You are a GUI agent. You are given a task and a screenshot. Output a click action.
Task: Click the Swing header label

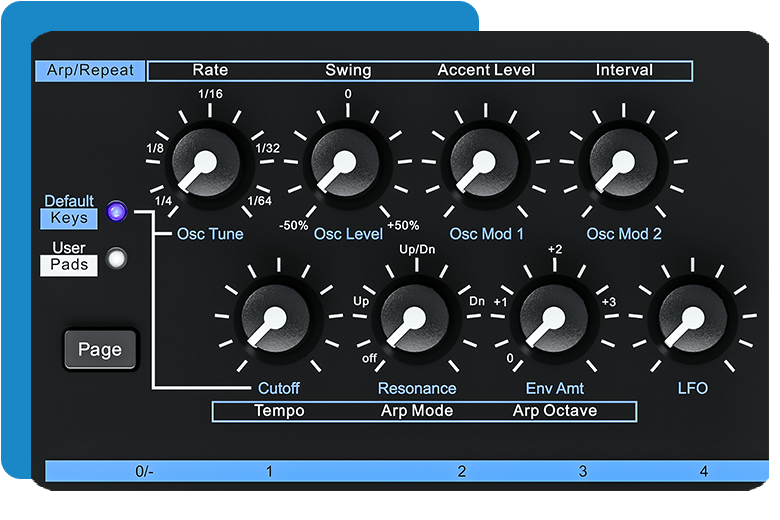348,70
